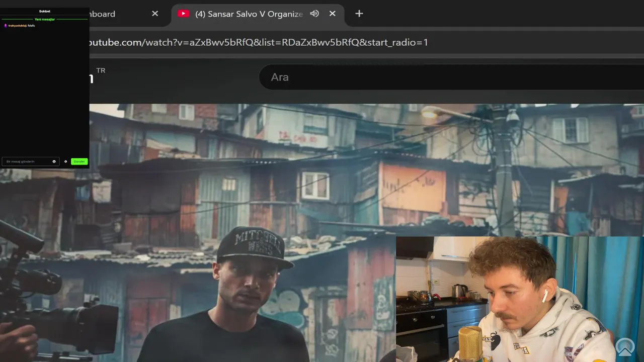This screenshot has width=644, height=362.
Task: Click the 'Sohbet' chat panel header
Action: (44, 11)
